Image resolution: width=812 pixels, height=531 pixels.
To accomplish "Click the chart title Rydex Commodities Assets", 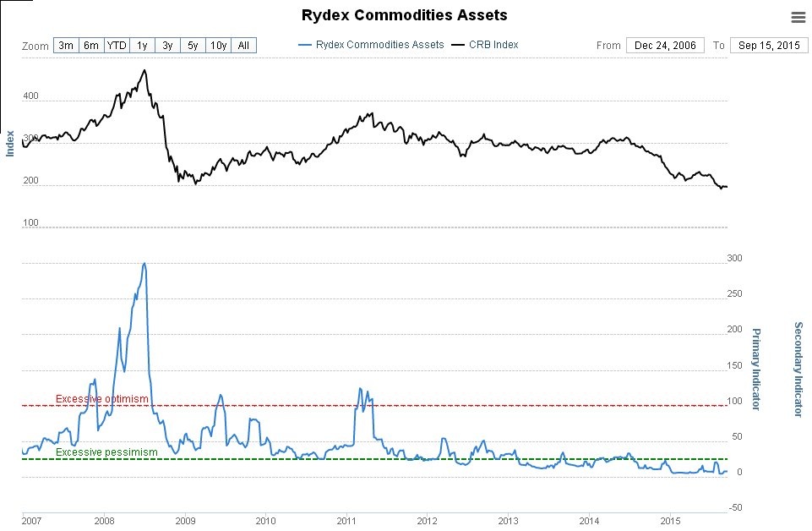I will tap(405, 15).
